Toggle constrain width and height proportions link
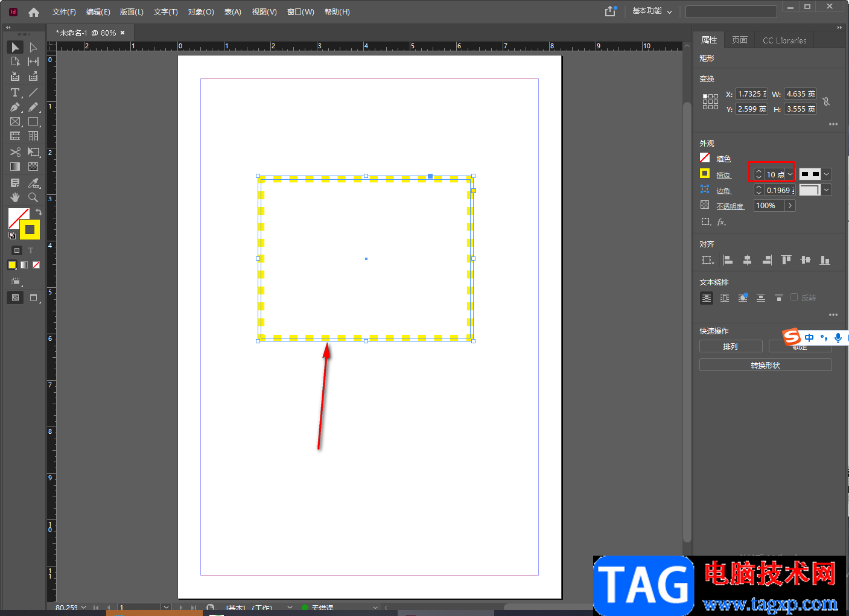This screenshot has height=616, width=849. point(826,101)
